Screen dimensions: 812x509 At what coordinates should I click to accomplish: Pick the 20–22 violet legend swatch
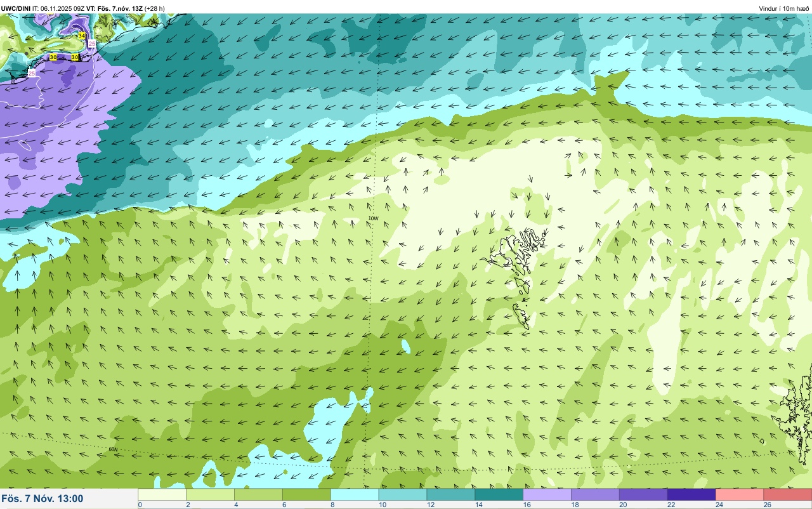(644, 494)
